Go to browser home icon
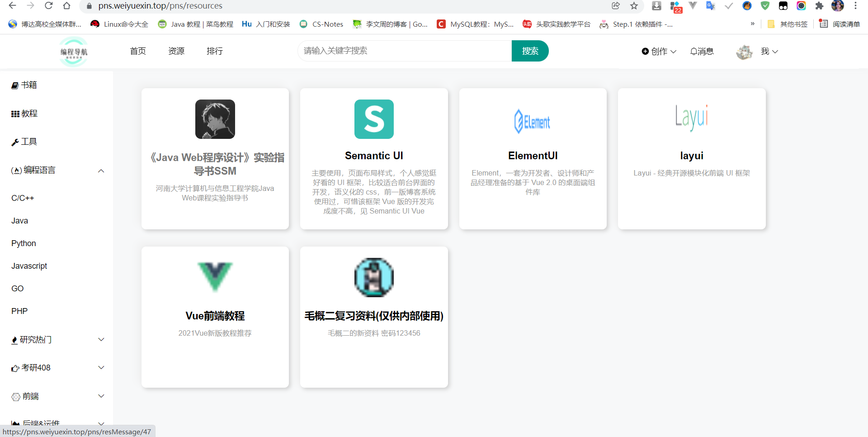Viewport: 868px width, 437px height. pyautogui.click(x=66, y=5)
